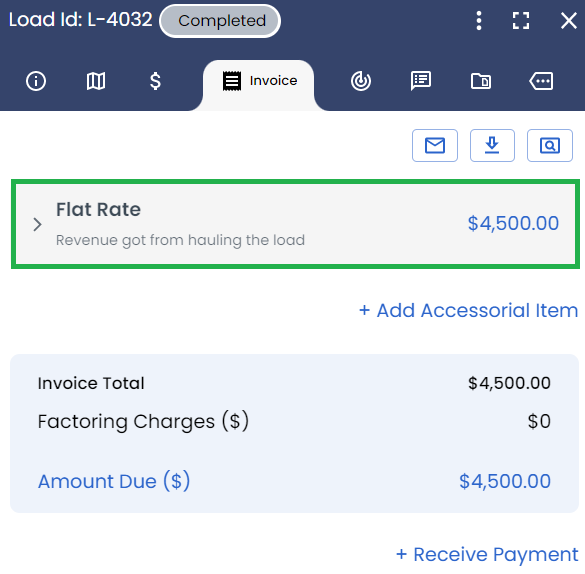Open the notes messages tab
Viewport: 585px width, 574px height.
click(x=421, y=81)
